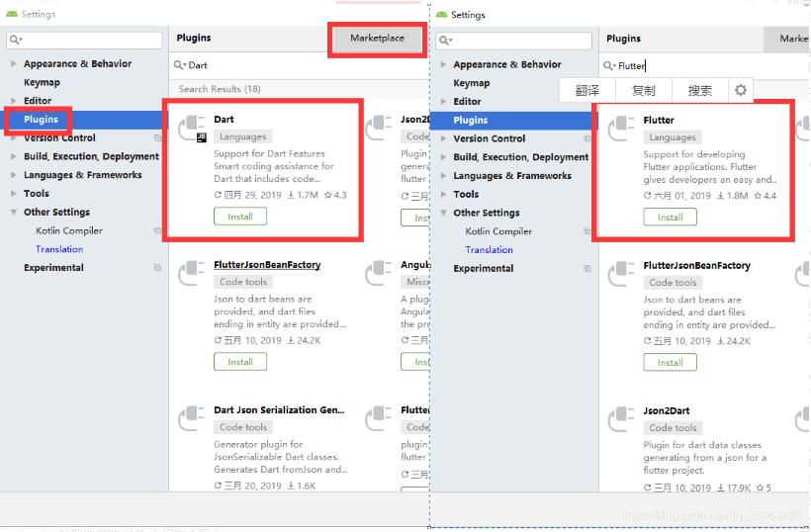Viewport: 811px width, 532px height.
Task: Expand Tools in left window
Action: click(x=14, y=194)
